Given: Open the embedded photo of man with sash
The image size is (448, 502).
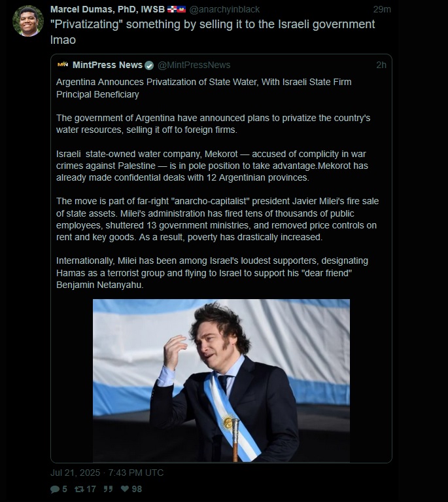Looking at the screenshot, I should [221, 380].
